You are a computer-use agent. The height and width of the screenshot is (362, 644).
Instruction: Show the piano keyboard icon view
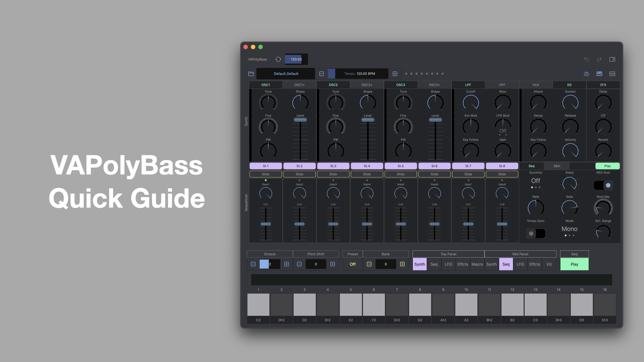(x=599, y=74)
